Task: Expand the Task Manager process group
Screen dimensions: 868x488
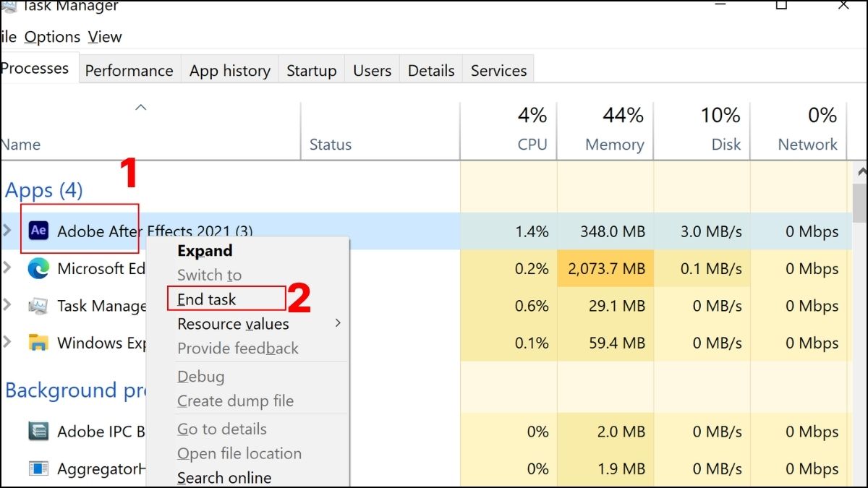Action: pos(8,305)
